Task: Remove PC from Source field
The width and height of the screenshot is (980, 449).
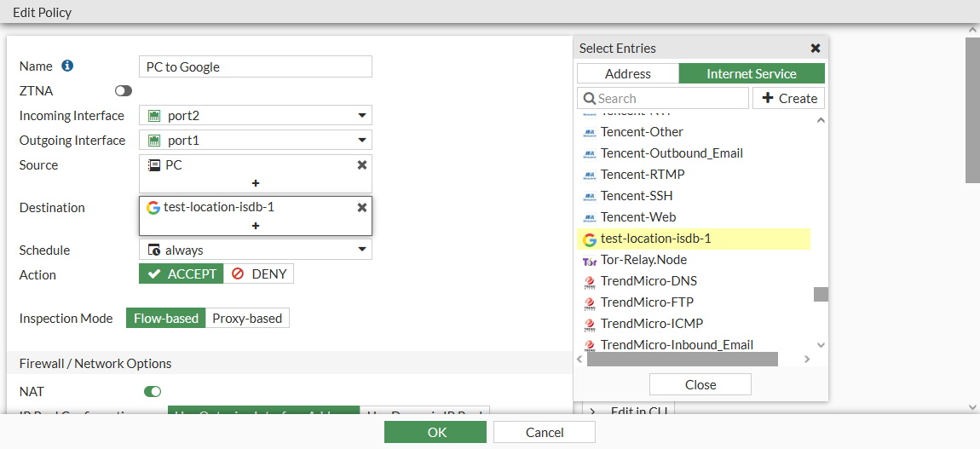Action: [x=361, y=165]
